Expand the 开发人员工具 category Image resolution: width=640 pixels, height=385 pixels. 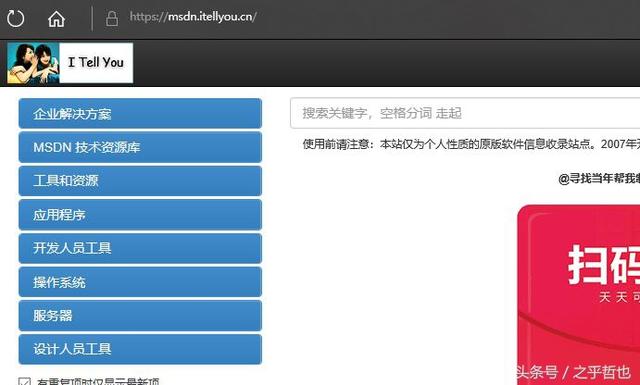140,248
